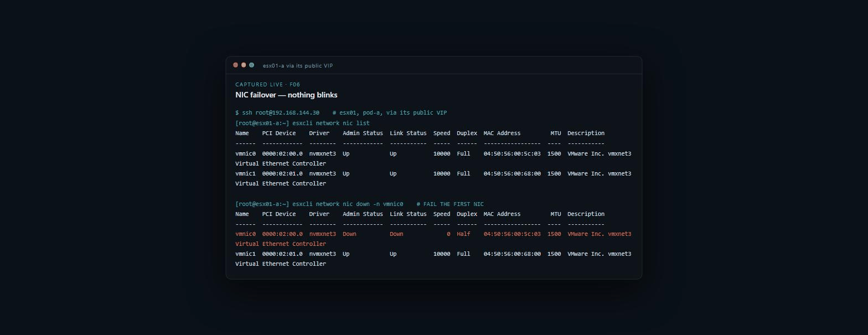Click the heading 'NIC failover — nothing blinks'
Image resolution: width=868 pixels, height=335 pixels.
(286, 95)
